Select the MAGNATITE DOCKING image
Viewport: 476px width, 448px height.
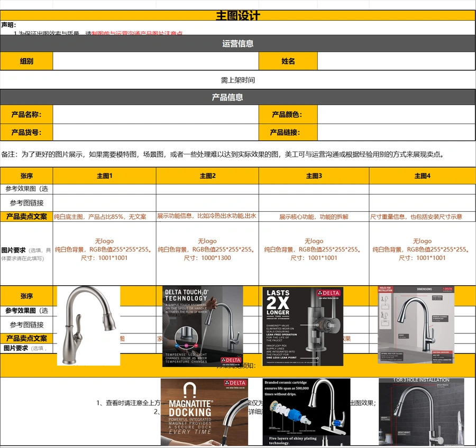pos(204,412)
